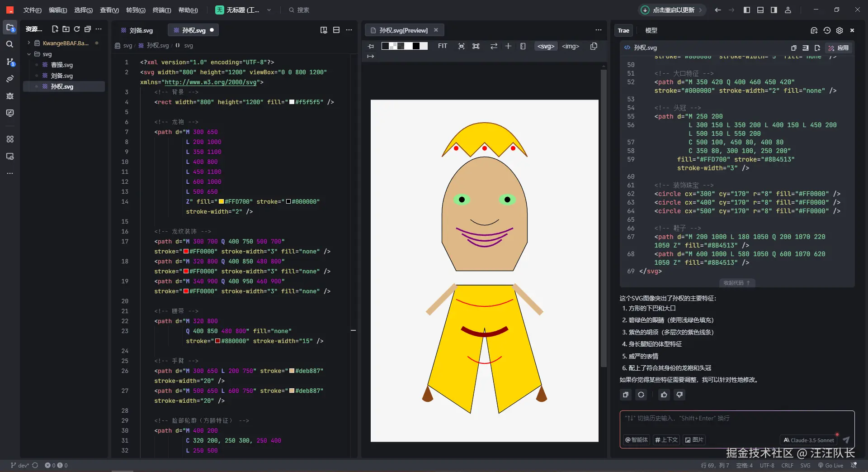Select the black preview background swatch

pos(416,46)
